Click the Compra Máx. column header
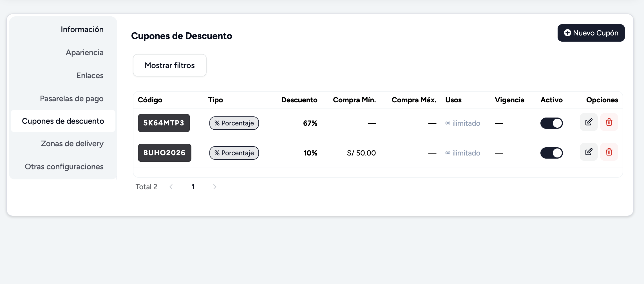This screenshot has height=284, width=644. tap(414, 100)
